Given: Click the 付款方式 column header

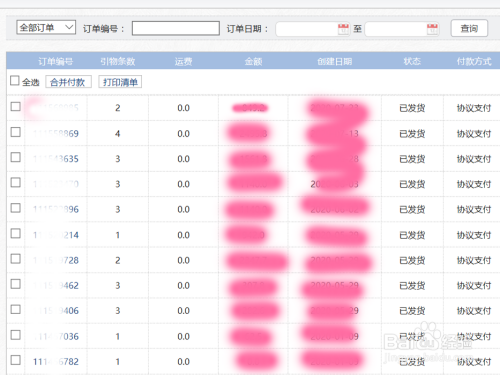Looking at the screenshot, I should (x=474, y=61).
